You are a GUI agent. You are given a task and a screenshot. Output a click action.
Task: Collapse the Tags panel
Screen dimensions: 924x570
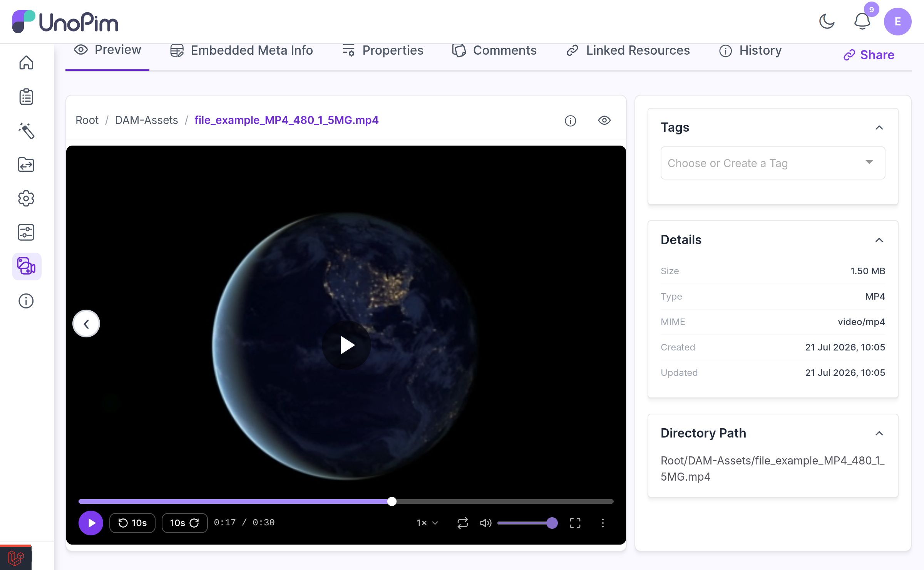[879, 127]
